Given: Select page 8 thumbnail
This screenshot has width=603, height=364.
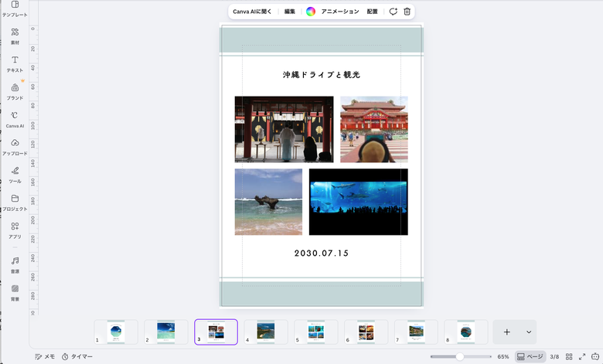Looking at the screenshot, I should [x=466, y=332].
